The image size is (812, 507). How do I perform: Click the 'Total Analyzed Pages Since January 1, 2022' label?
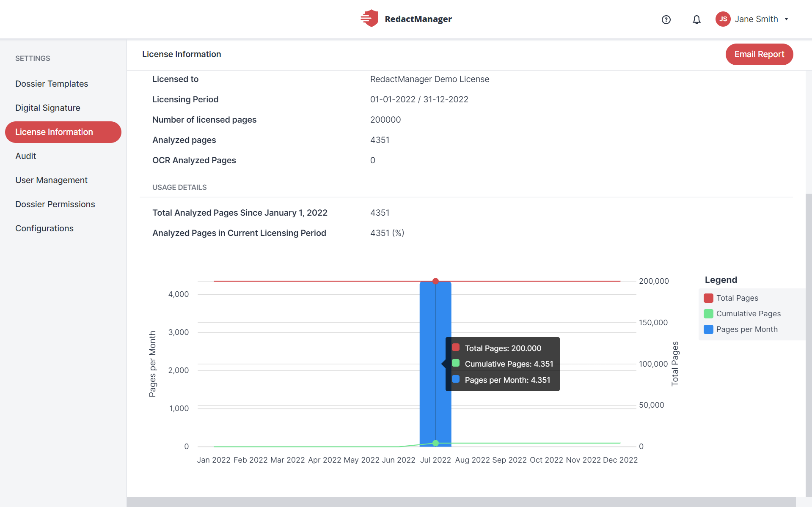pyautogui.click(x=240, y=213)
